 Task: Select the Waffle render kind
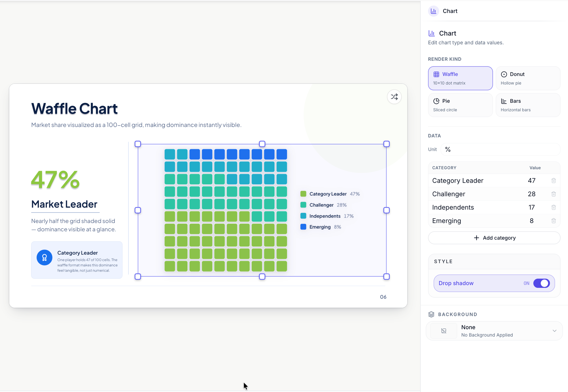(460, 78)
